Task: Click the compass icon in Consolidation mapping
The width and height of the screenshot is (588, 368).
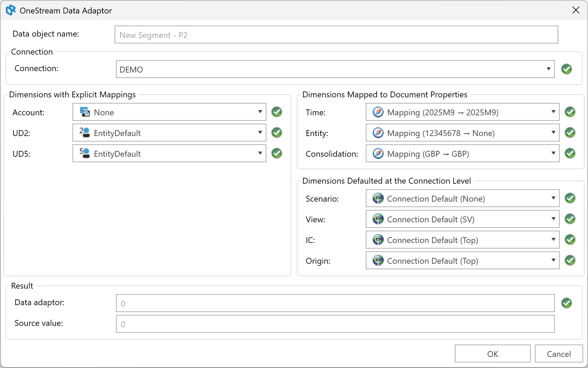Action: (x=378, y=154)
